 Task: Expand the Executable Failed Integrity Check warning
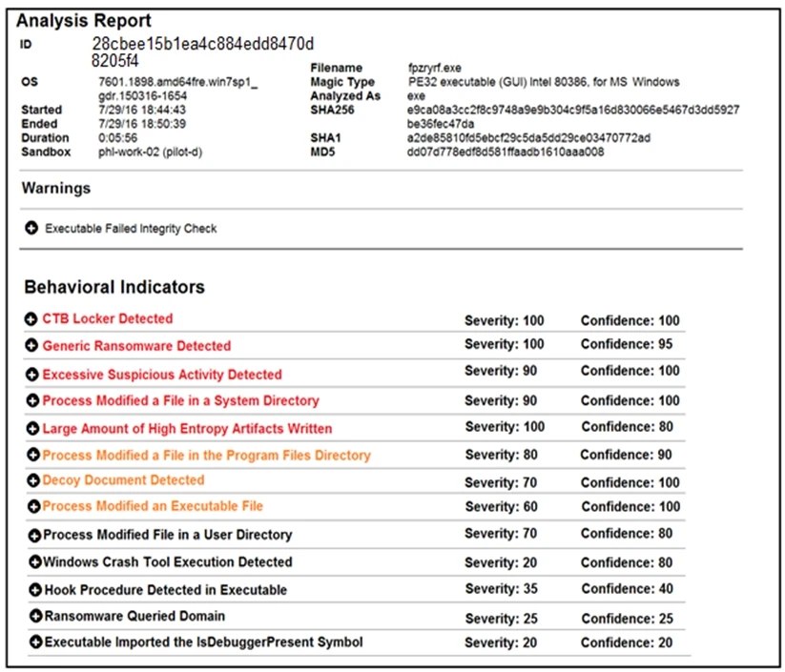pyautogui.click(x=31, y=229)
